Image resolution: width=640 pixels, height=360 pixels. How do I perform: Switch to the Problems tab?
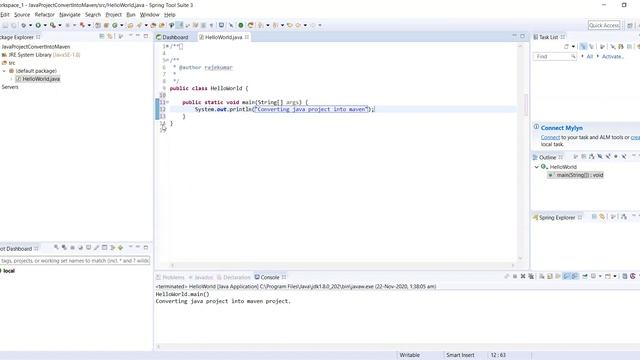(x=170, y=277)
